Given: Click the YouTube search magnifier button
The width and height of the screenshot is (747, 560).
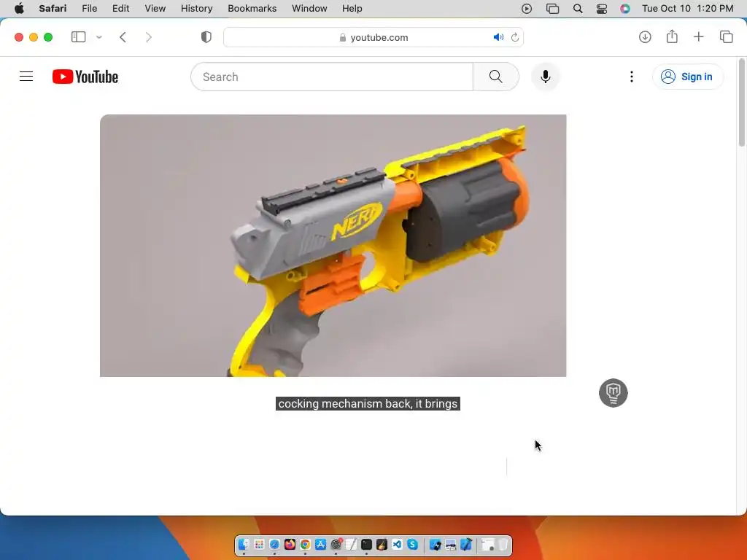Looking at the screenshot, I should [x=495, y=77].
